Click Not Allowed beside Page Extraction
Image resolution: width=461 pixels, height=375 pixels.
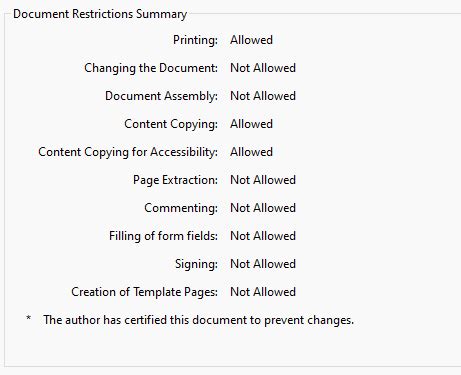[x=263, y=180]
